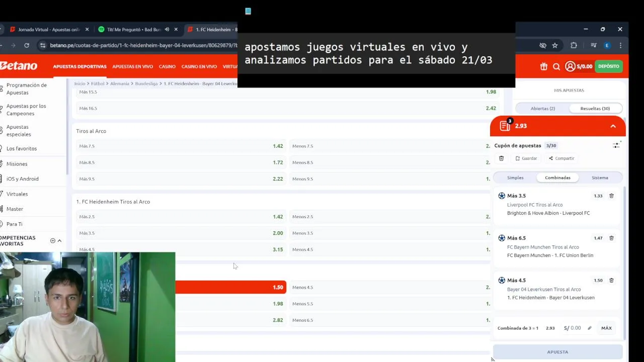The image size is (644, 362).
Task: Select Más 9.5 at odds 2.22
Action: [x=181, y=179]
